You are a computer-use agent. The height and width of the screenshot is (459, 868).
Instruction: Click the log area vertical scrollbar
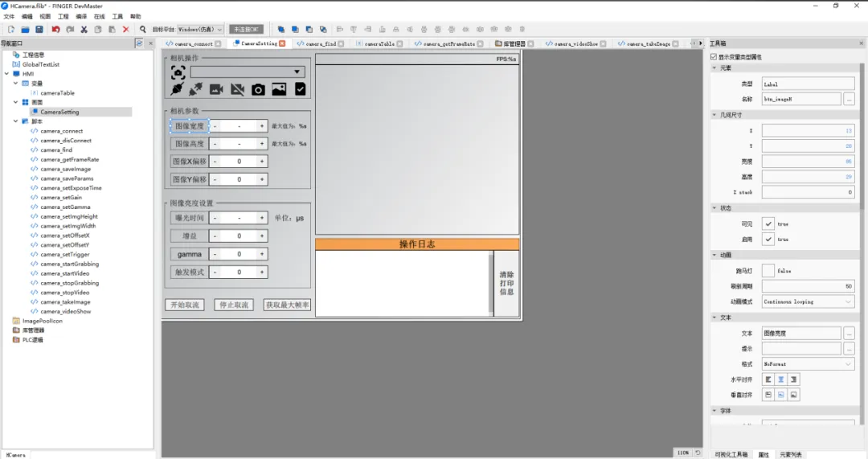490,283
